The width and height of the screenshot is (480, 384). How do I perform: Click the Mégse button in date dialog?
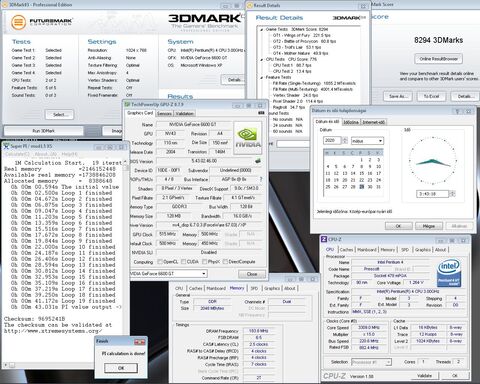[429, 226]
